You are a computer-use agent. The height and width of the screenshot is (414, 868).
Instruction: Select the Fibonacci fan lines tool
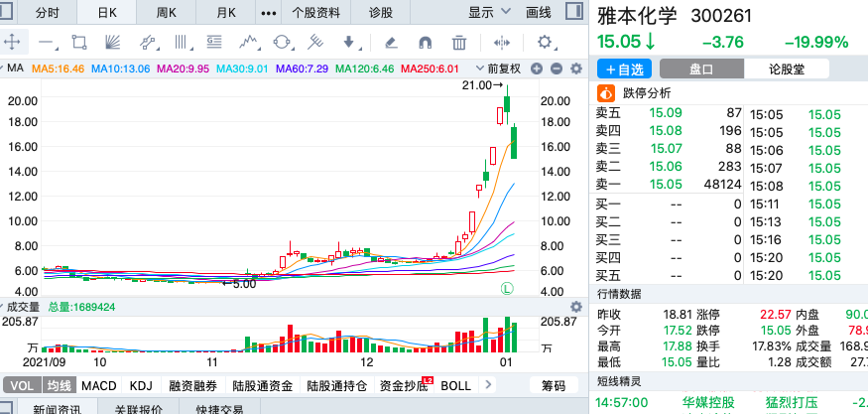pyautogui.click(x=112, y=42)
